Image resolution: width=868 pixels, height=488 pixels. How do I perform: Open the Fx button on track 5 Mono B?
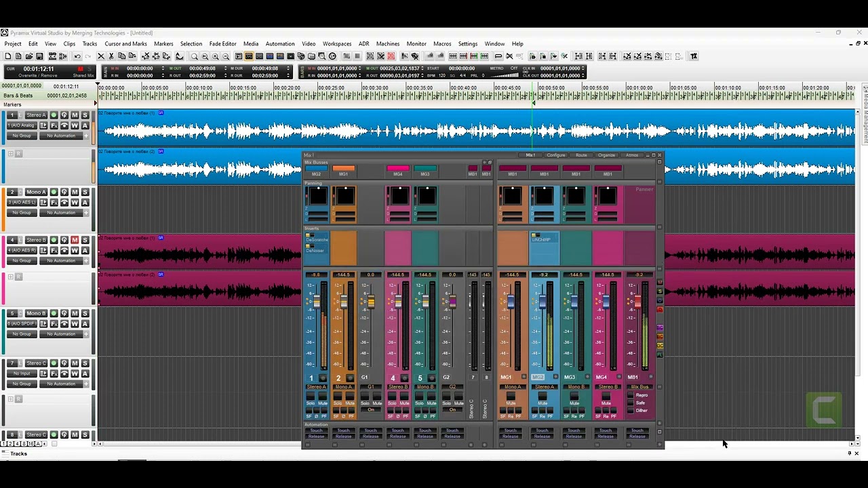pos(54,324)
